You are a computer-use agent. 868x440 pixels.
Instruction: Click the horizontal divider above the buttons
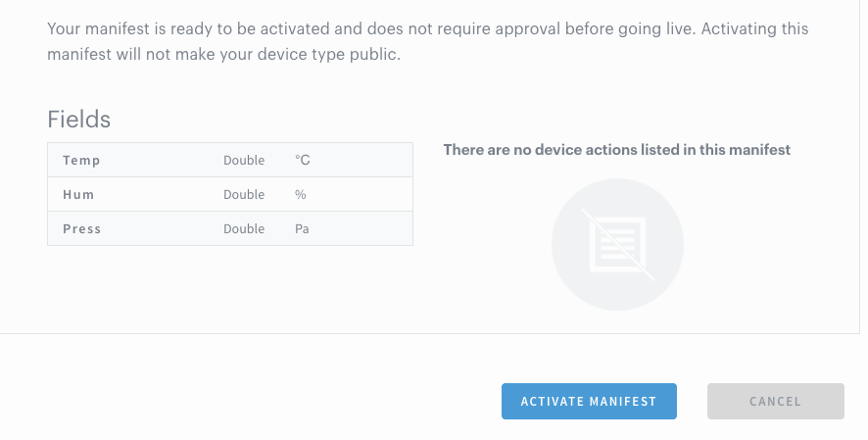(x=434, y=333)
